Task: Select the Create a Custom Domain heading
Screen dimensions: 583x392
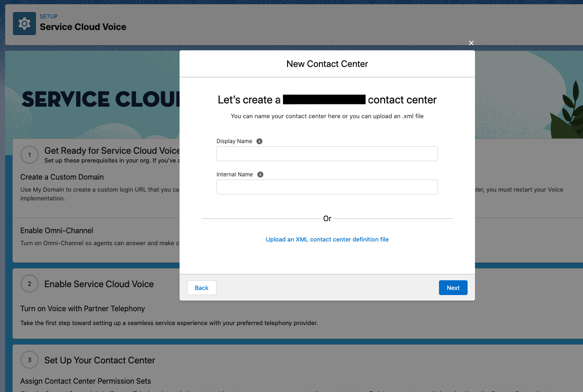Action: coord(62,177)
